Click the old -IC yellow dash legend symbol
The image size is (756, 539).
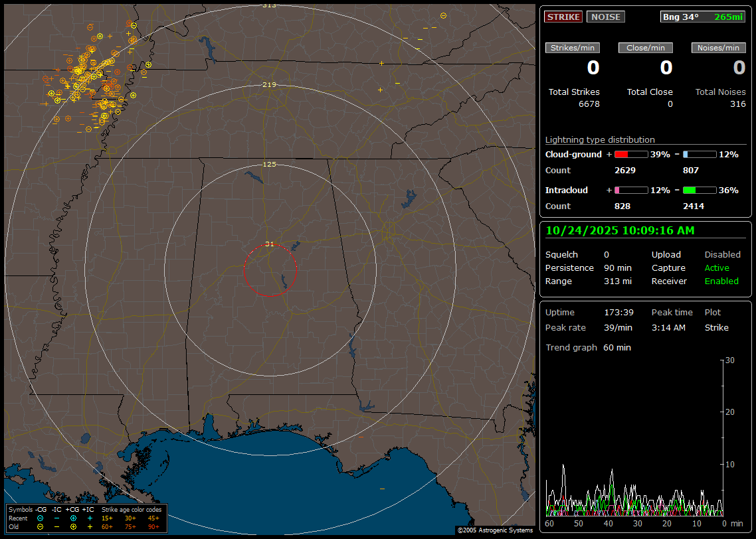56,526
